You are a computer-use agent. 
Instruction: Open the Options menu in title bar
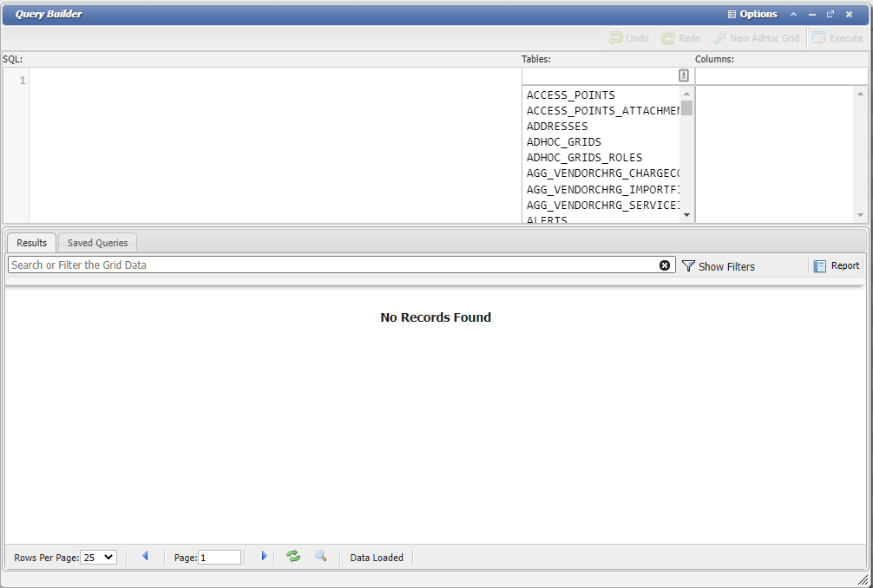point(752,14)
